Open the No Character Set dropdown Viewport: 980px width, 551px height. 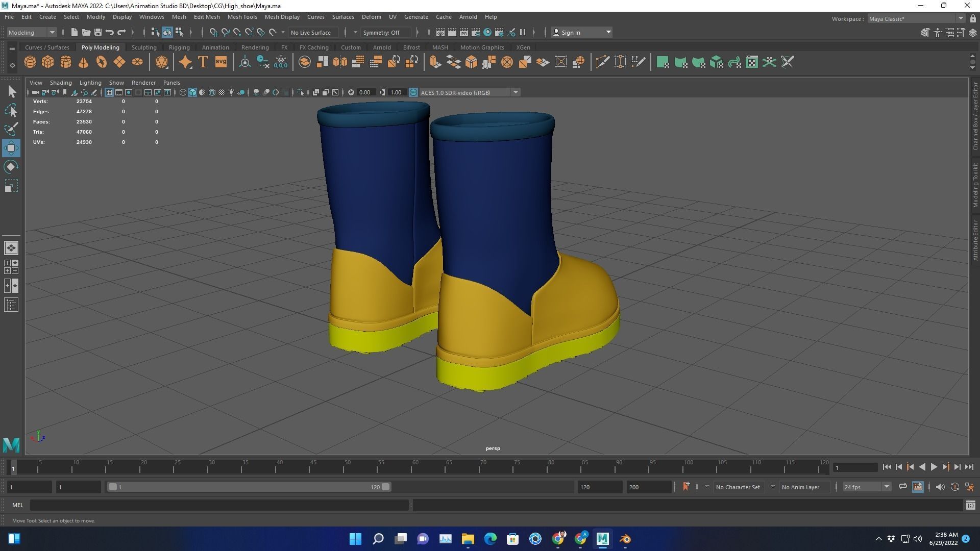point(738,487)
